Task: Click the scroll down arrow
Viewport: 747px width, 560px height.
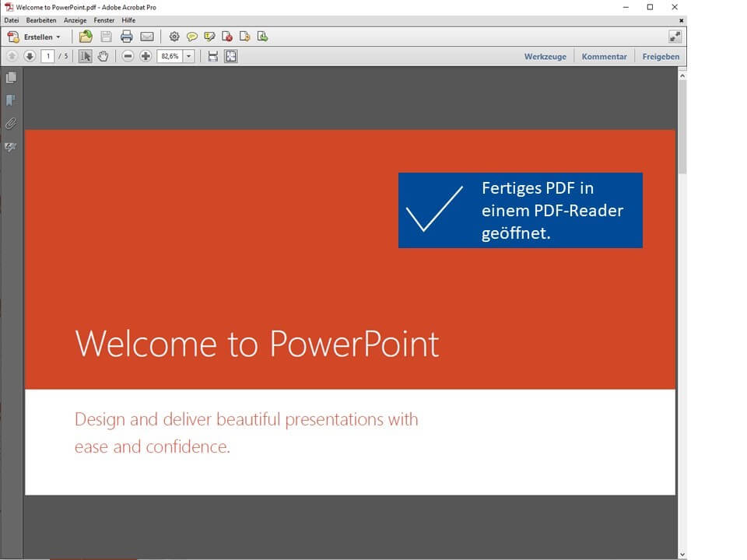Action: (x=682, y=555)
